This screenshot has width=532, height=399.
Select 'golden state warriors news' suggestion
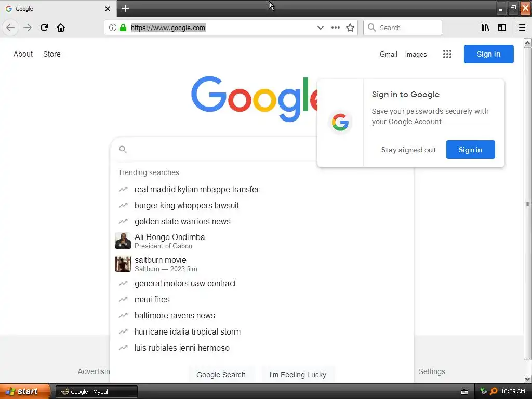[262, 221]
